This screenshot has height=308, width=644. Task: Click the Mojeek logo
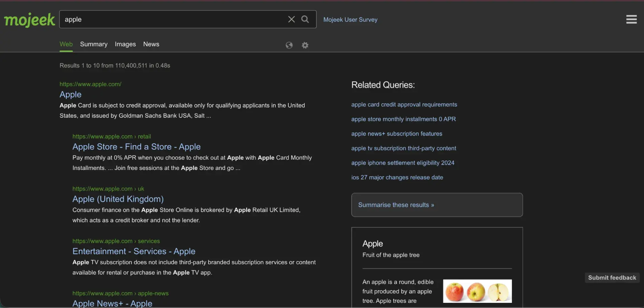point(29,20)
